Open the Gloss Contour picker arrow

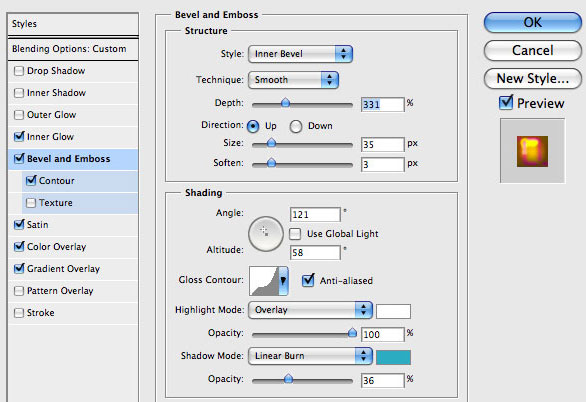point(283,281)
